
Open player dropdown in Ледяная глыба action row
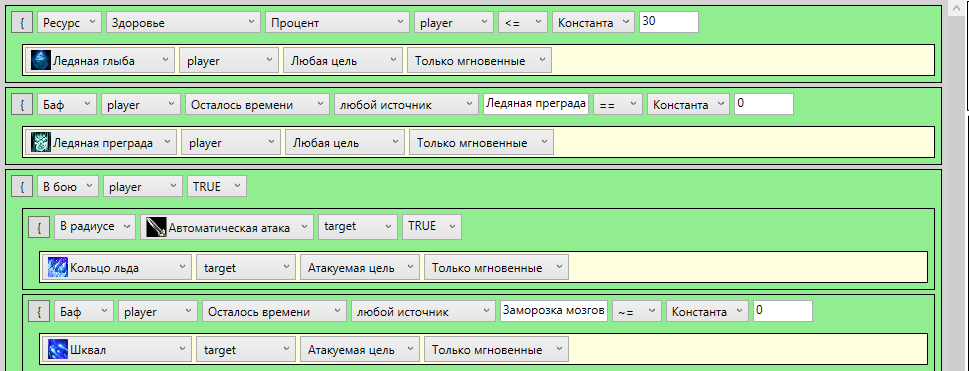[229, 61]
